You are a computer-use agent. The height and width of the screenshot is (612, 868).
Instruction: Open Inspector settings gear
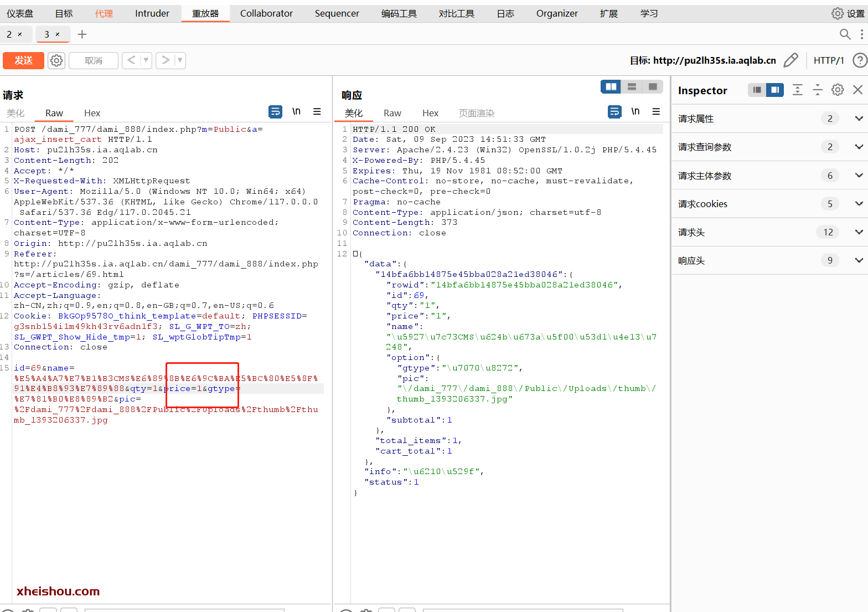838,90
